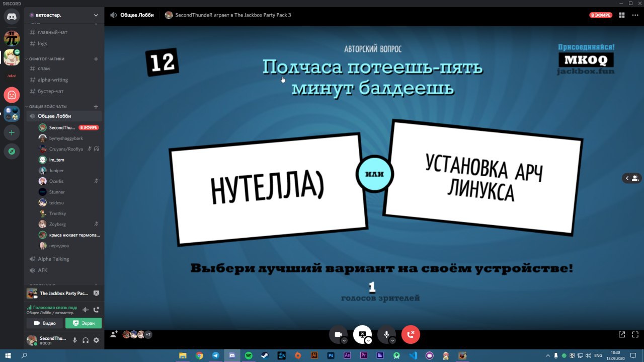Click the Видео button
The width and height of the screenshot is (644, 362).
tap(45, 323)
